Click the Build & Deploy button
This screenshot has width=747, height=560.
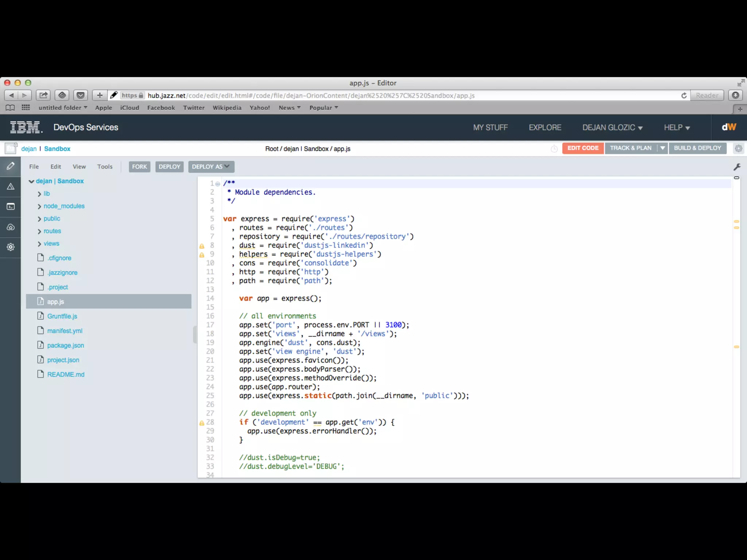click(697, 148)
